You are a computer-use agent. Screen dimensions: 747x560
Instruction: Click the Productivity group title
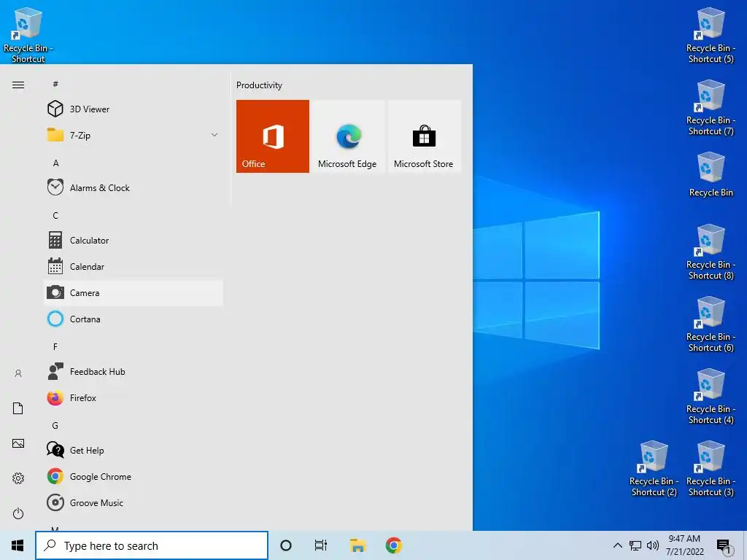point(259,85)
